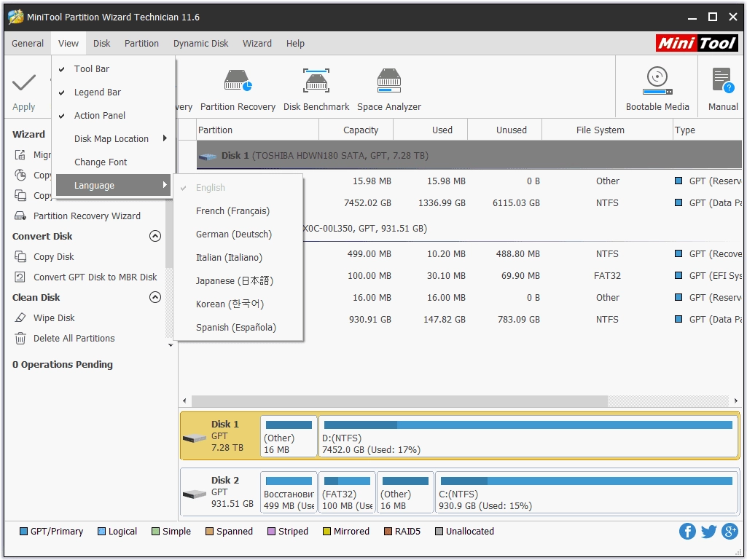Toggle the Legend Bar visibility option
Image resolution: width=747 pixels, height=560 pixels.
pos(114,92)
